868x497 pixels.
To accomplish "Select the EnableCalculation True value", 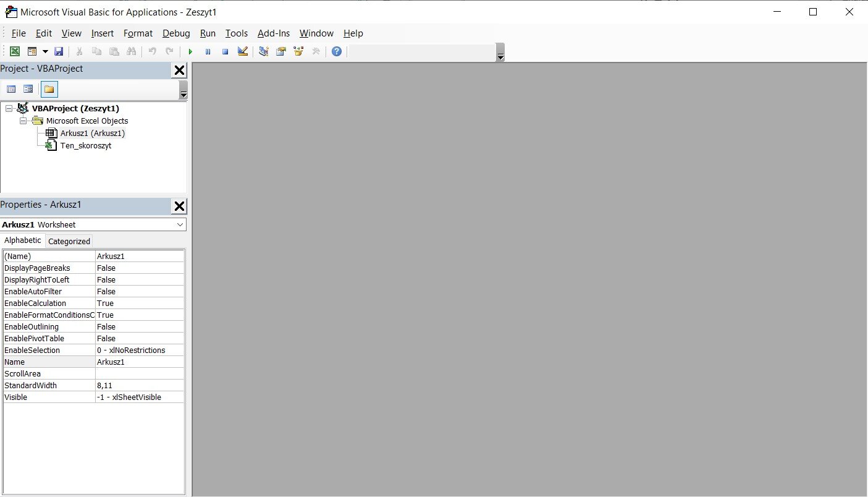I will click(x=140, y=303).
